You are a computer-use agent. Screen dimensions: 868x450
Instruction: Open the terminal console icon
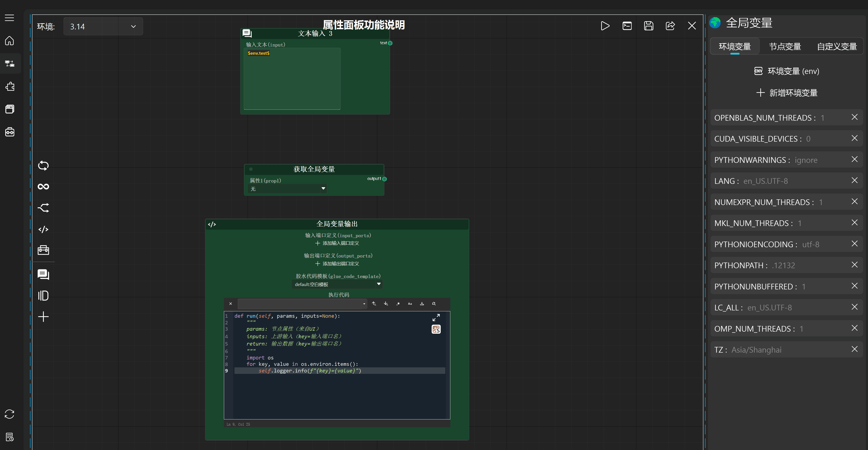(627, 26)
